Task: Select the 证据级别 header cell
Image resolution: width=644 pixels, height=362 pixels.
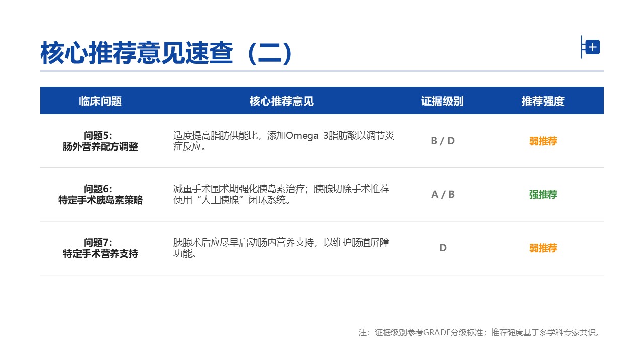Action: coord(442,101)
